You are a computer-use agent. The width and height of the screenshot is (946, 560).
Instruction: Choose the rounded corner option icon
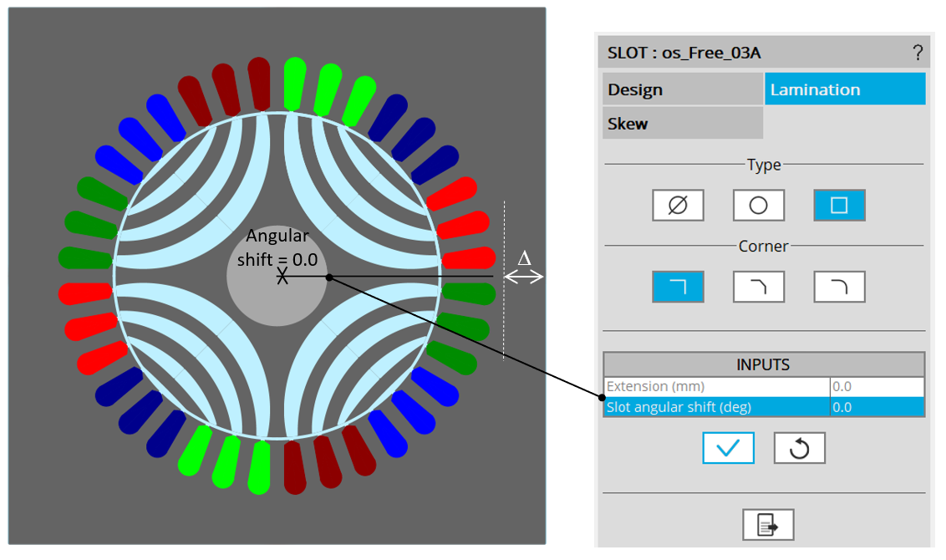point(839,287)
